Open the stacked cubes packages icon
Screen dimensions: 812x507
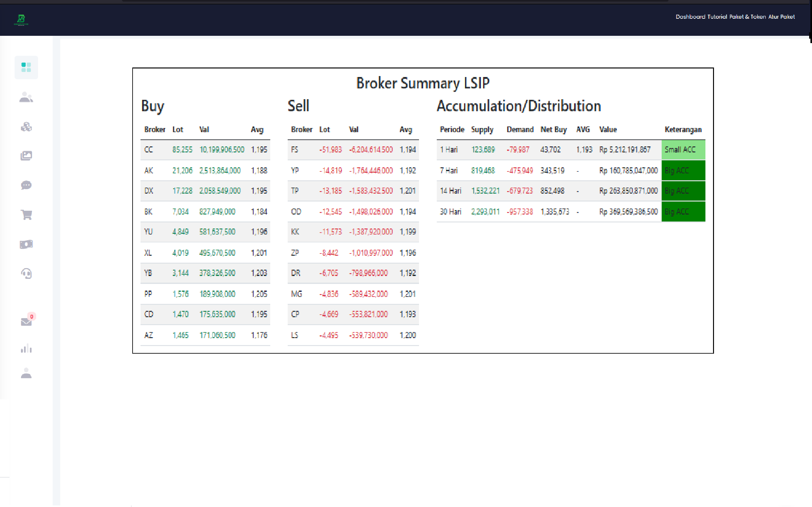click(x=26, y=127)
